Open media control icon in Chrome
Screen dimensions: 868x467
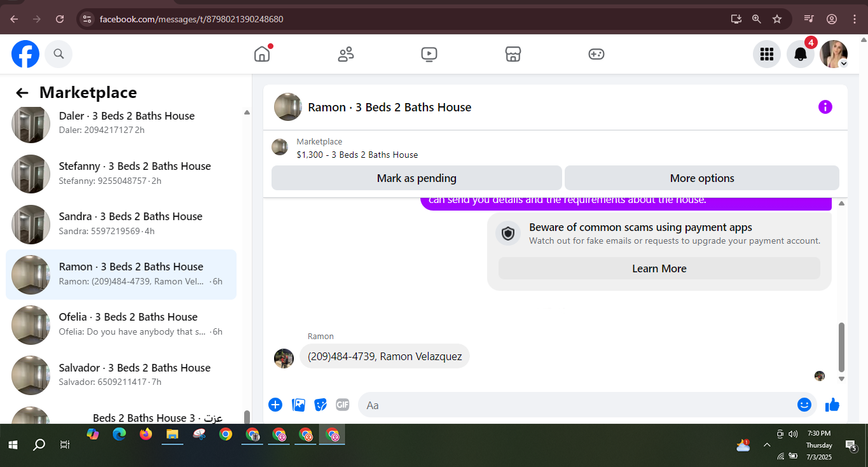coord(809,19)
